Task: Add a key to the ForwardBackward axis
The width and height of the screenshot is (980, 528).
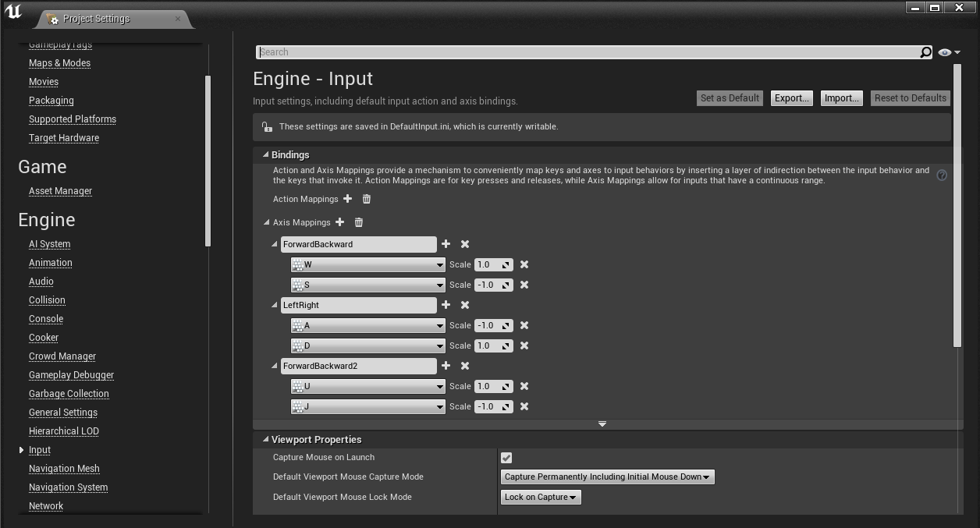Action: (x=446, y=244)
